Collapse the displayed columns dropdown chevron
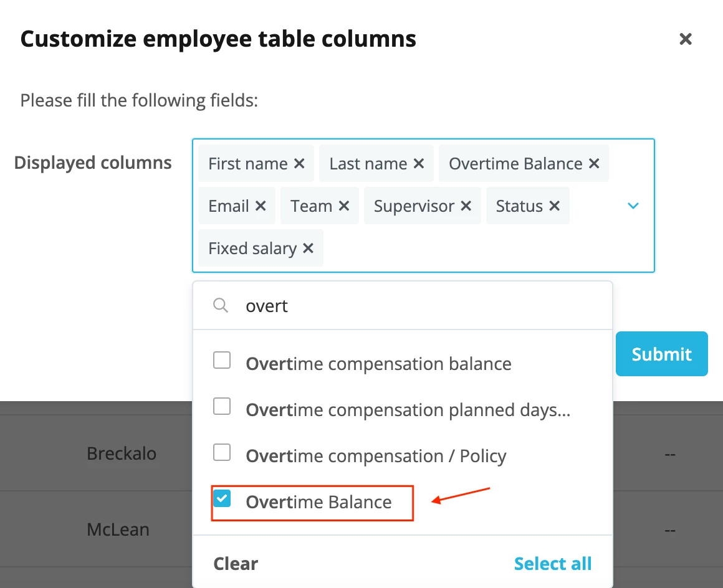The height and width of the screenshot is (588, 723). click(633, 206)
